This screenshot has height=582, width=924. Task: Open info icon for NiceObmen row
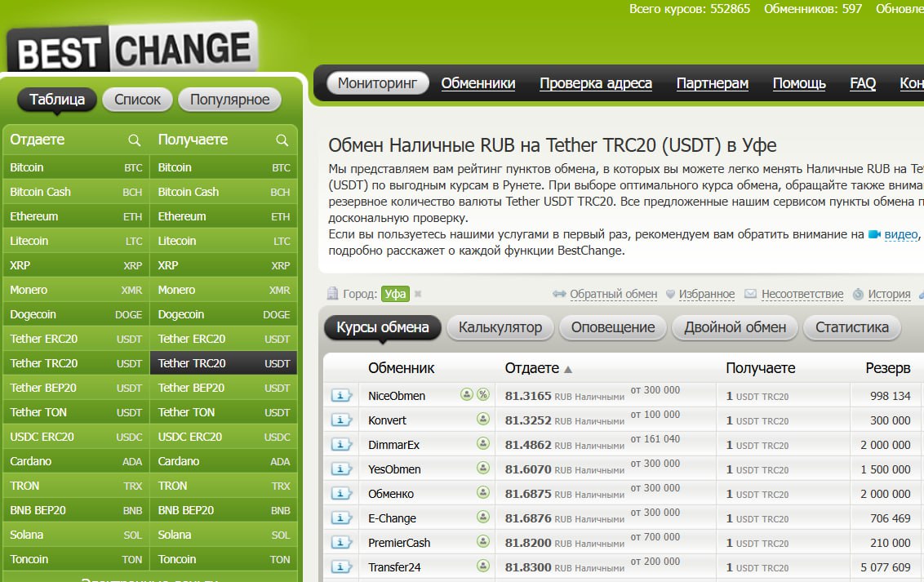pyautogui.click(x=340, y=396)
